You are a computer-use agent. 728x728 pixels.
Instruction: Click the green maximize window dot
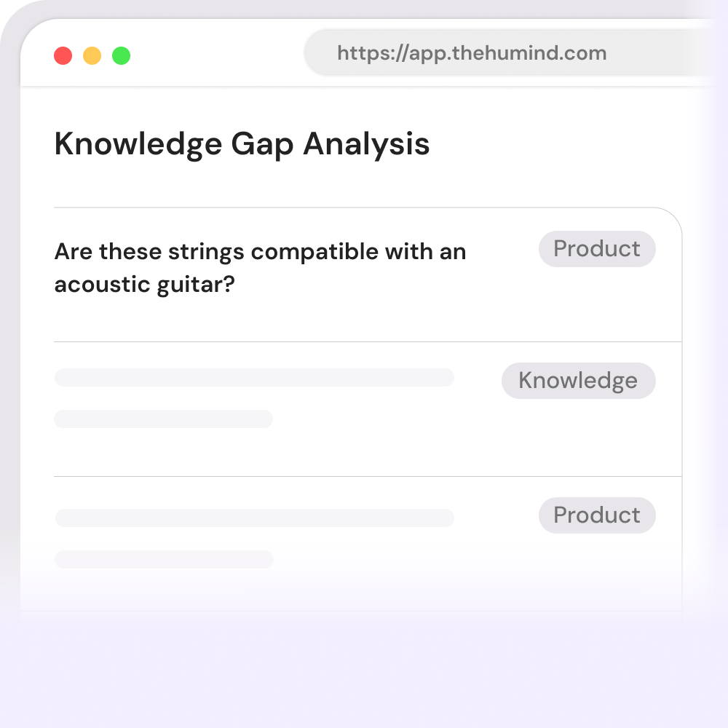click(122, 56)
